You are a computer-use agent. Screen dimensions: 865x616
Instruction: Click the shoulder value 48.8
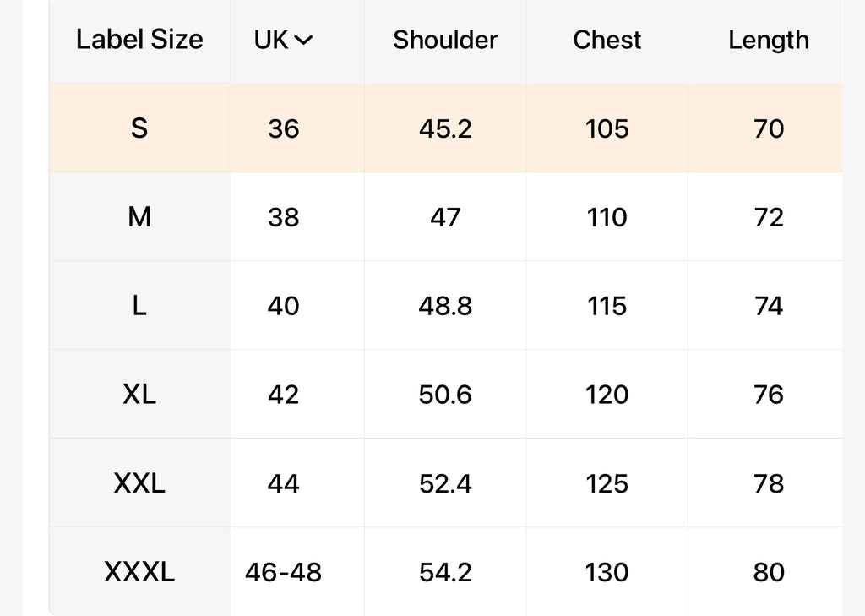click(445, 305)
